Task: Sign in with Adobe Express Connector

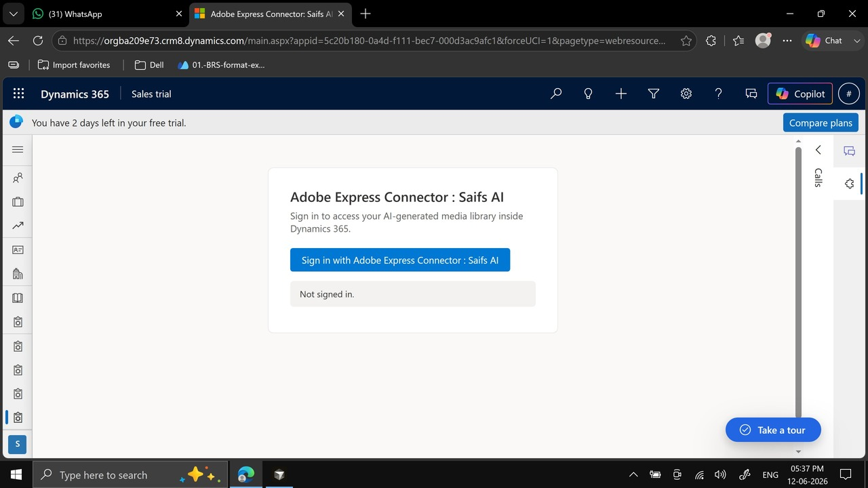Action: pos(400,260)
